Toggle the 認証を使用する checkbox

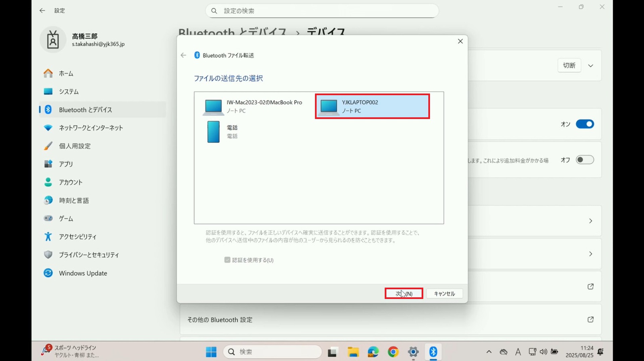pos(227,260)
